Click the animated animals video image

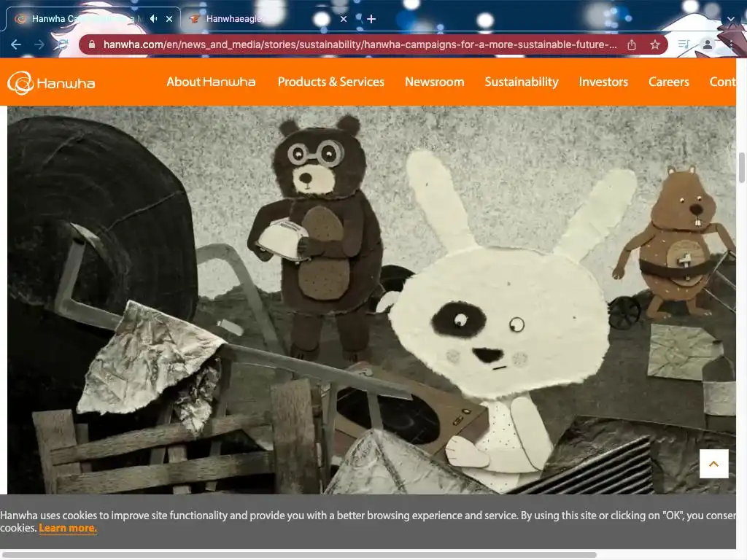pyautogui.click(x=371, y=300)
